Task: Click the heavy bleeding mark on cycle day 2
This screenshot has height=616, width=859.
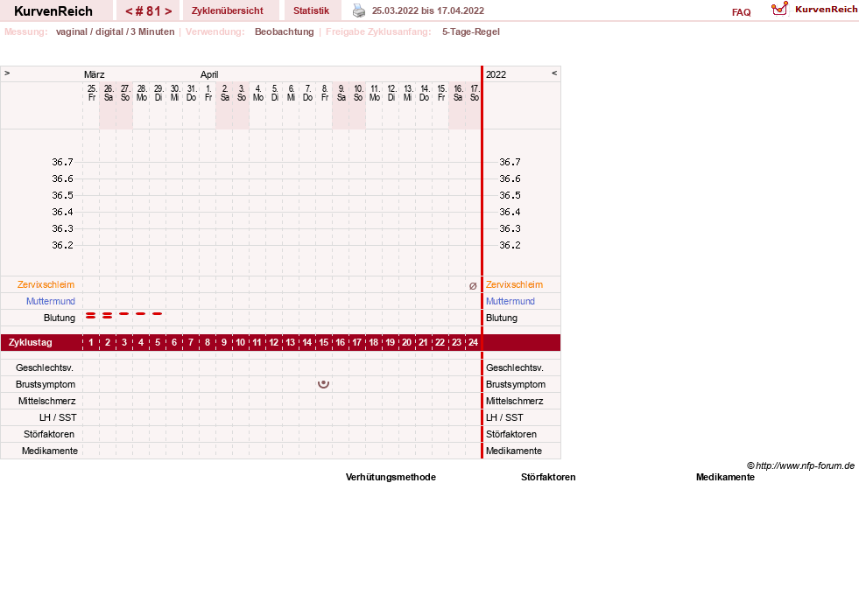Action: point(108,315)
